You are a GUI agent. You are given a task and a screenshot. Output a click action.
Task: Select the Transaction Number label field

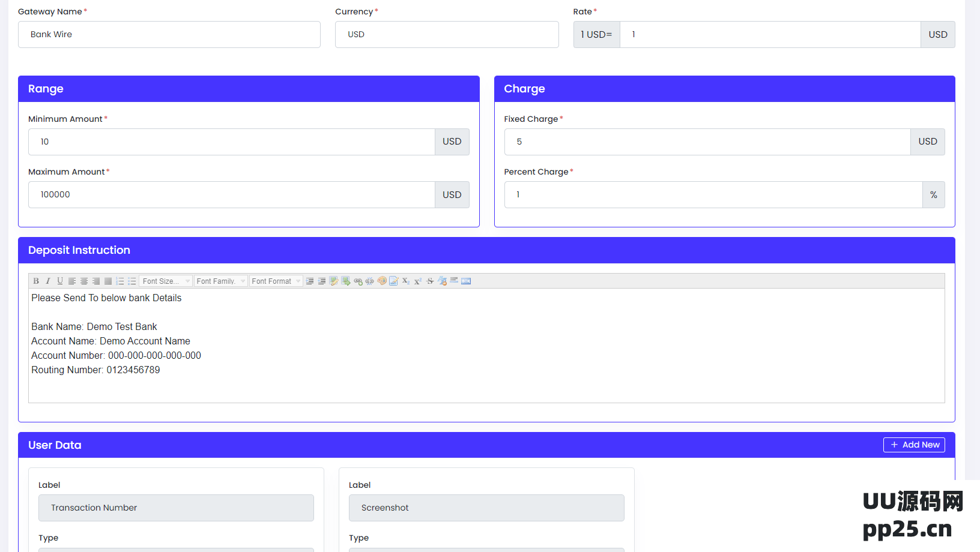pos(176,508)
